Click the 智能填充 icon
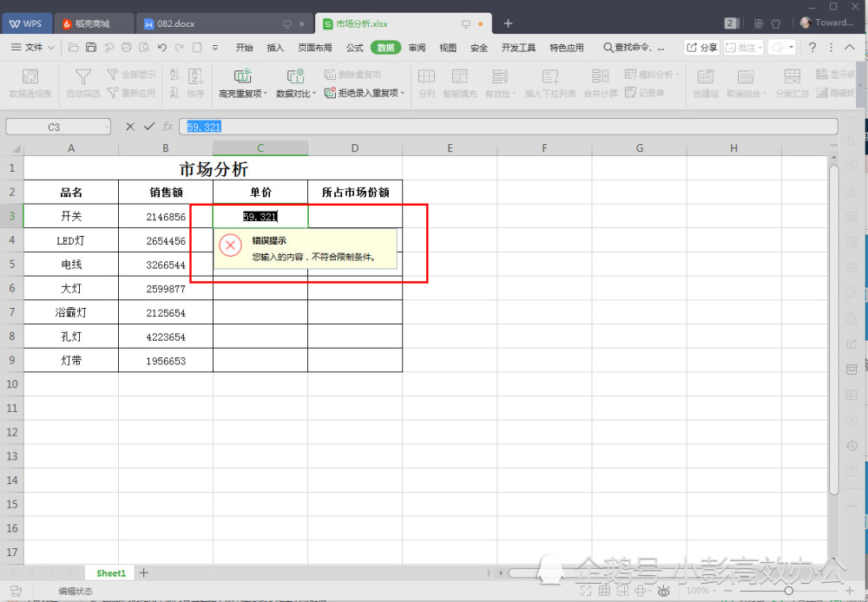 tap(459, 77)
